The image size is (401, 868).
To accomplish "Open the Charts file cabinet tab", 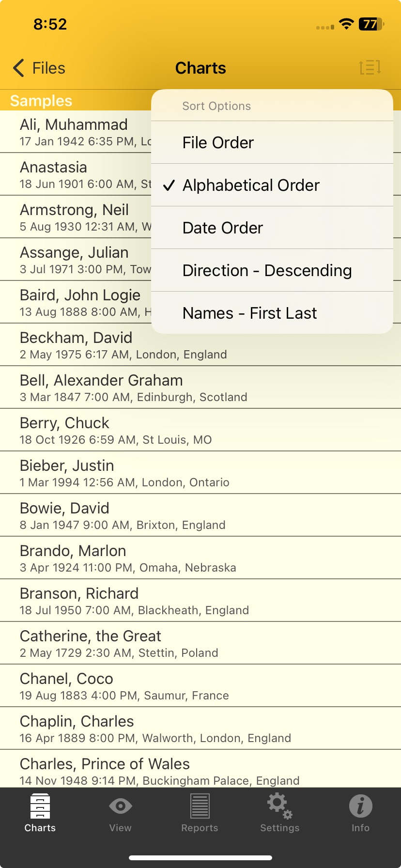I will click(40, 813).
